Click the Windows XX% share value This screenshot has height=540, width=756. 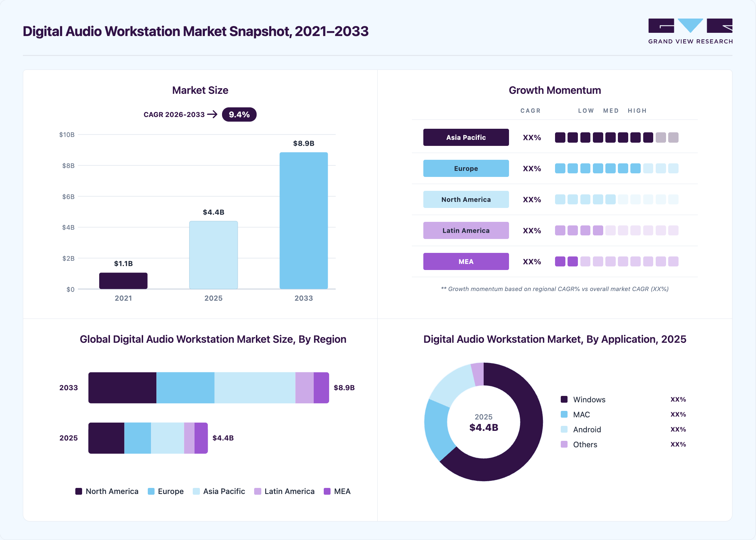[678, 399]
